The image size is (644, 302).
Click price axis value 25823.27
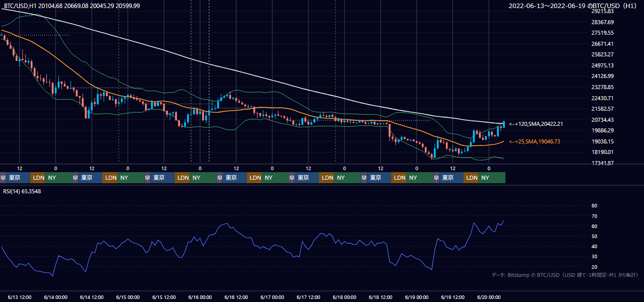(x=602, y=54)
